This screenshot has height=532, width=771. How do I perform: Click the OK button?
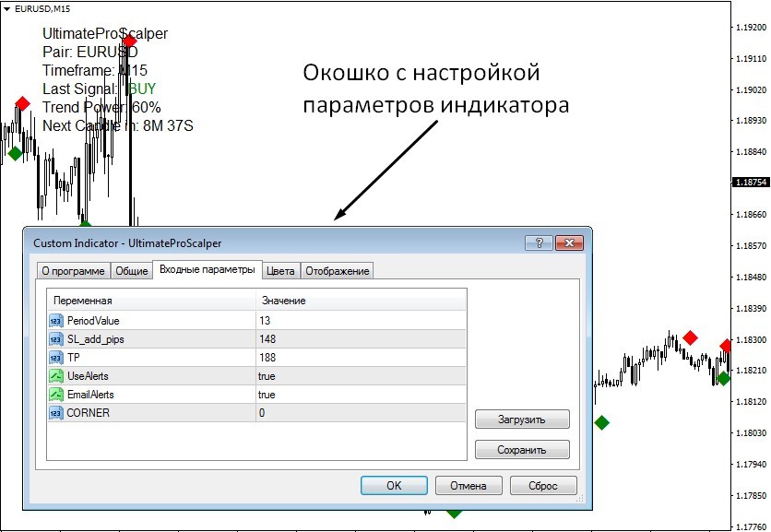coord(394,485)
